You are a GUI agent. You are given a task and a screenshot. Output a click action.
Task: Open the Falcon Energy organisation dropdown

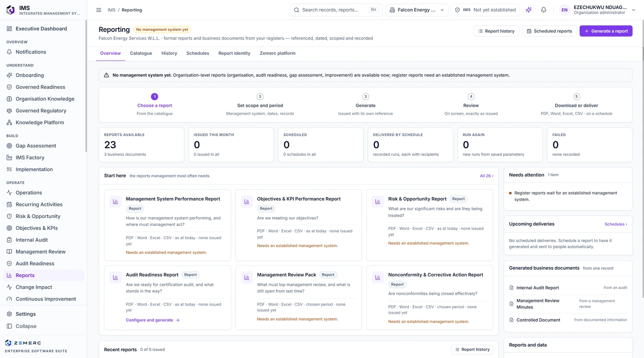point(417,10)
